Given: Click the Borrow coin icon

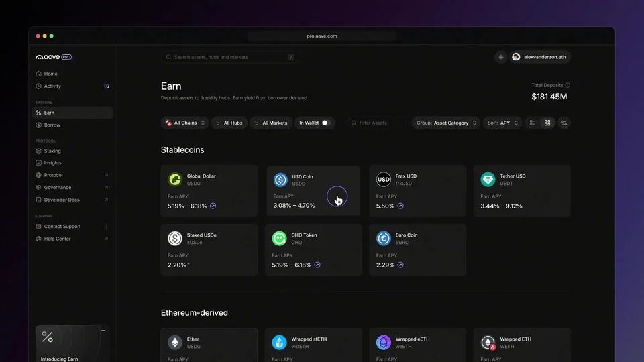Looking at the screenshot, I should click(x=39, y=125).
